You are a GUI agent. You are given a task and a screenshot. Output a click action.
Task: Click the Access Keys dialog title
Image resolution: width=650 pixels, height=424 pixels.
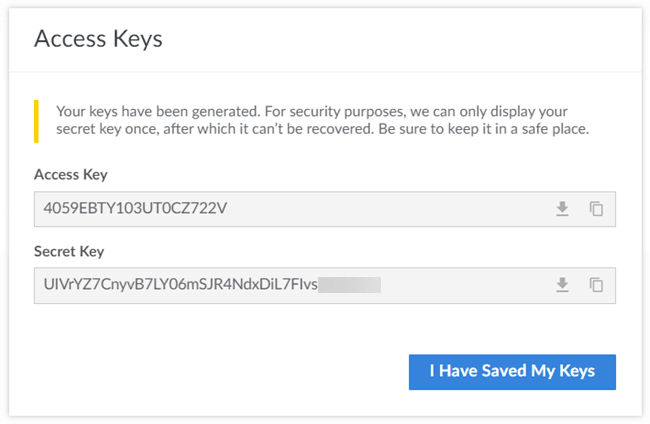98,39
